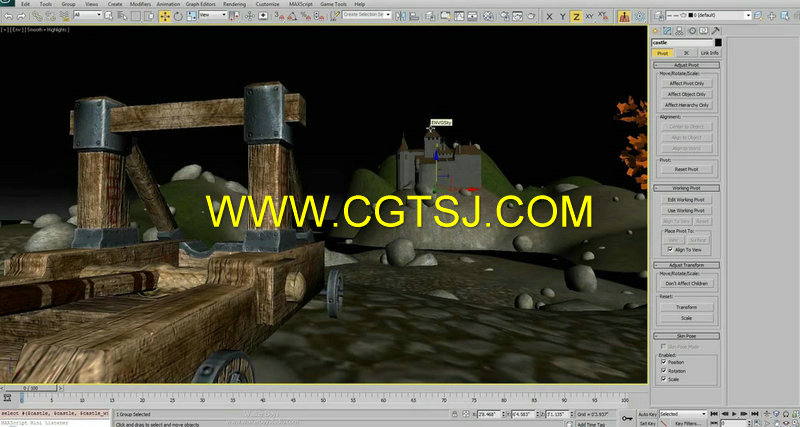Click the castle object color swatch

tap(718, 43)
